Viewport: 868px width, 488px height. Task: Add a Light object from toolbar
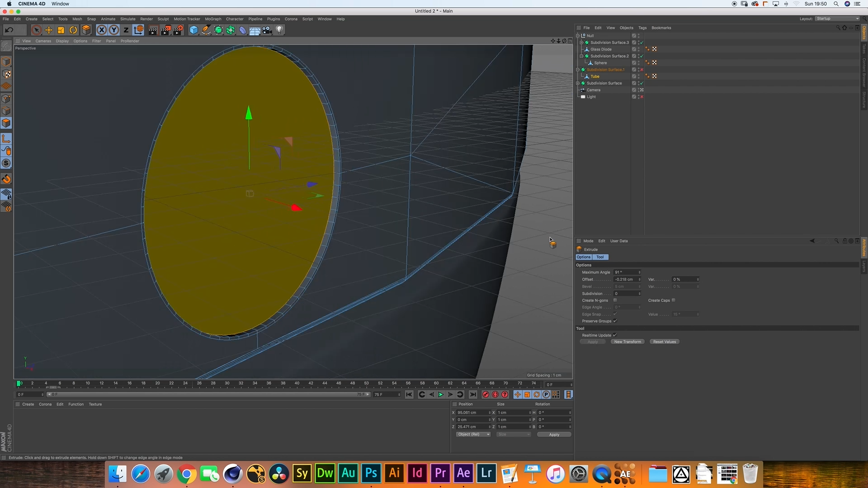tap(279, 30)
